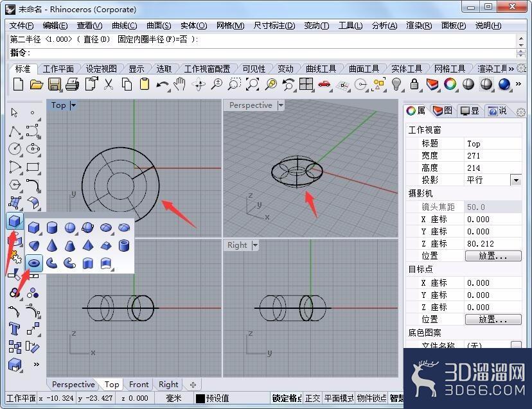Screen dimensions: 532x409
Task: Open the Print icon in toolbar
Action: pyautogui.click(x=72, y=84)
